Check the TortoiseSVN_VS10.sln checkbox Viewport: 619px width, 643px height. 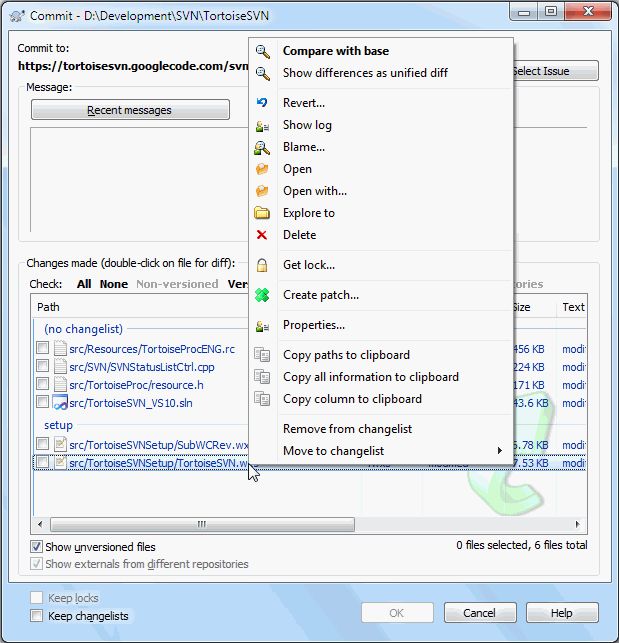(42, 402)
